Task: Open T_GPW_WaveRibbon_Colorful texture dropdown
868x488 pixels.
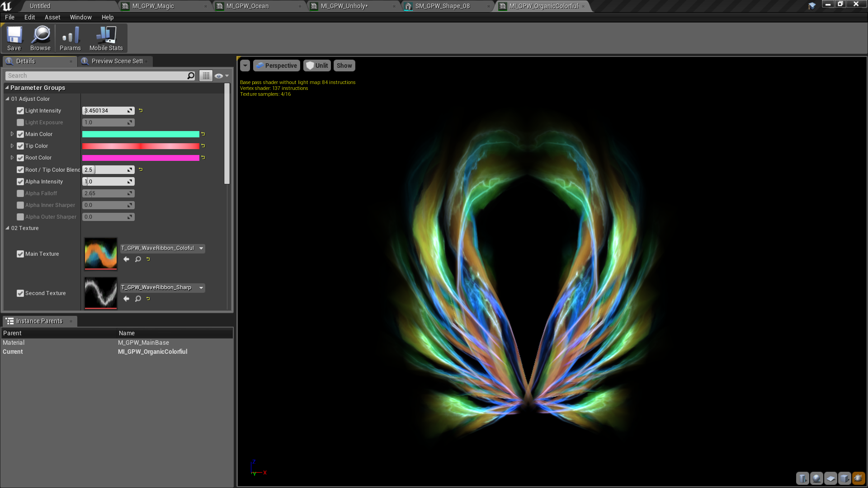Action: (x=201, y=247)
